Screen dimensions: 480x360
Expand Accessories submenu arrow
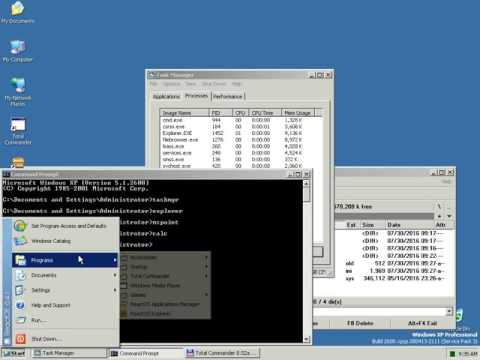[206, 257]
